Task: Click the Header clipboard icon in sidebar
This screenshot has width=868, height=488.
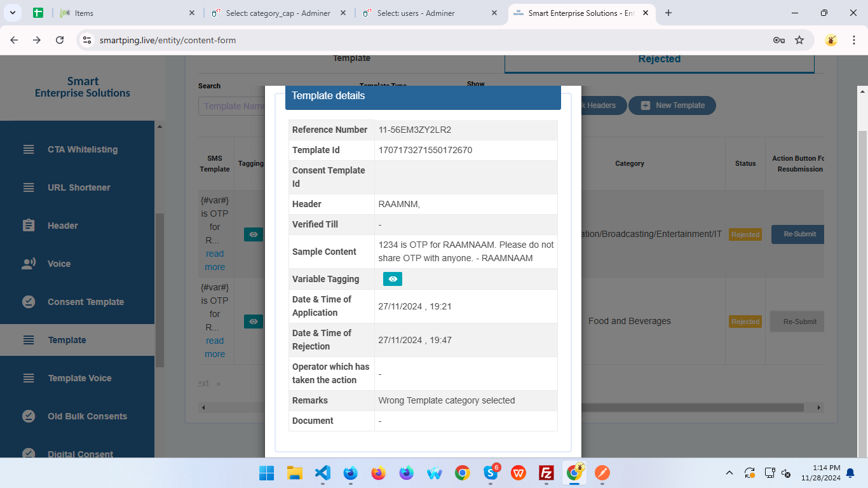Action: coord(29,226)
